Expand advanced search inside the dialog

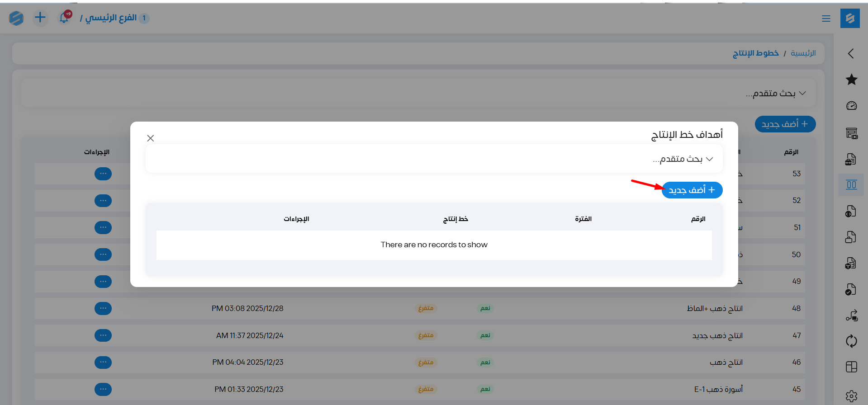pyautogui.click(x=683, y=159)
